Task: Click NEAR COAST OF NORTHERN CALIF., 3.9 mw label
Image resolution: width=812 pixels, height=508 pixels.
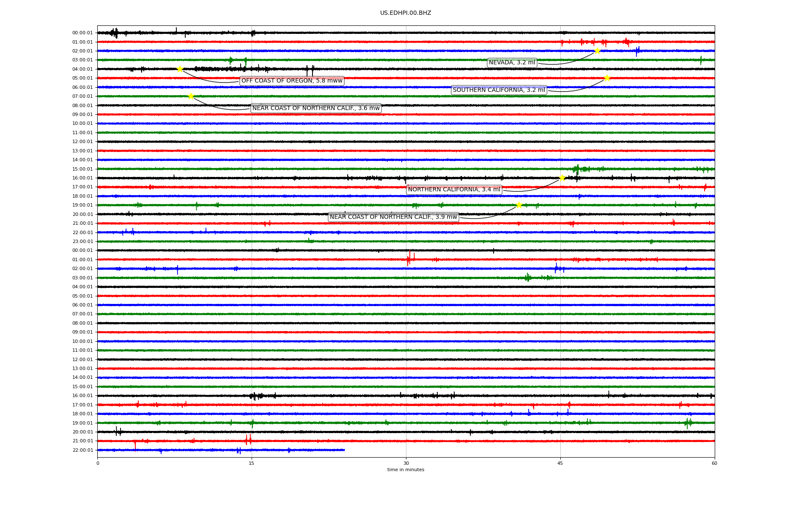Action: click(x=393, y=217)
